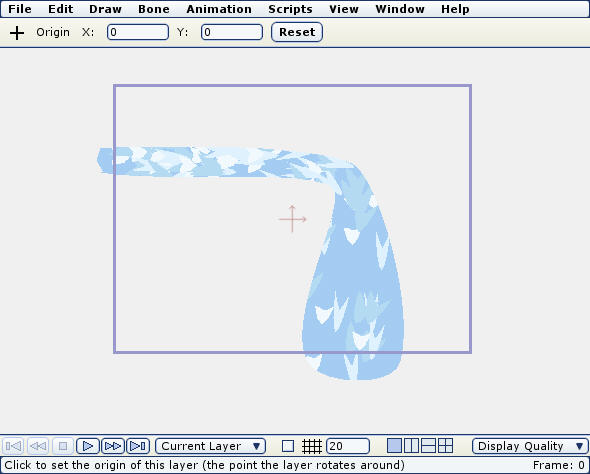The height and width of the screenshot is (474, 590).
Task: Step forward one frame button
Action: coord(113,446)
